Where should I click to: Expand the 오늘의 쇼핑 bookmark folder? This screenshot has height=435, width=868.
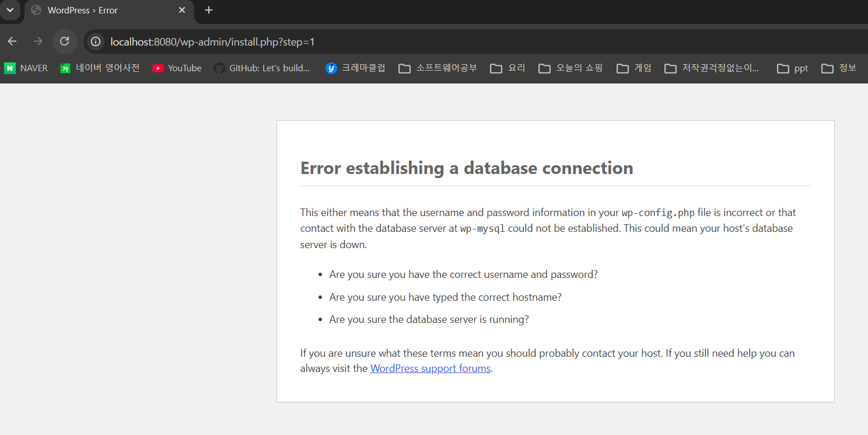[x=570, y=68]
